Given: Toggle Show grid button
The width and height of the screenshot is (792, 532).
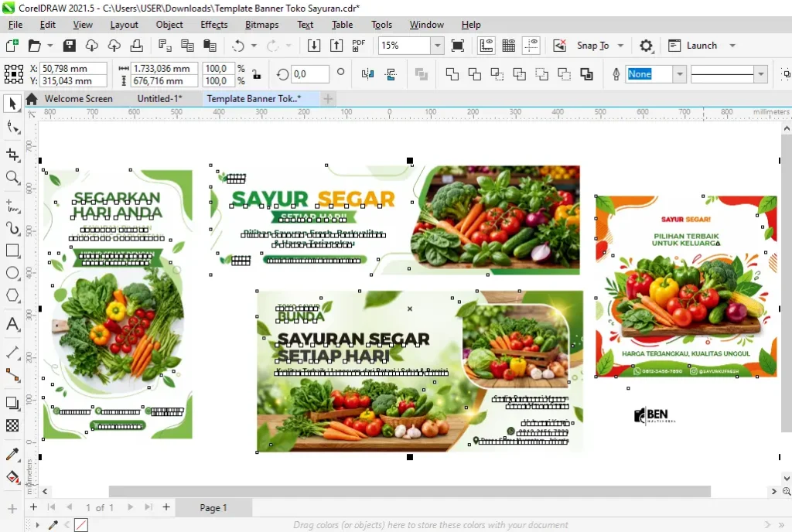Looking at the screenshot, I should (x=509, y=46).
